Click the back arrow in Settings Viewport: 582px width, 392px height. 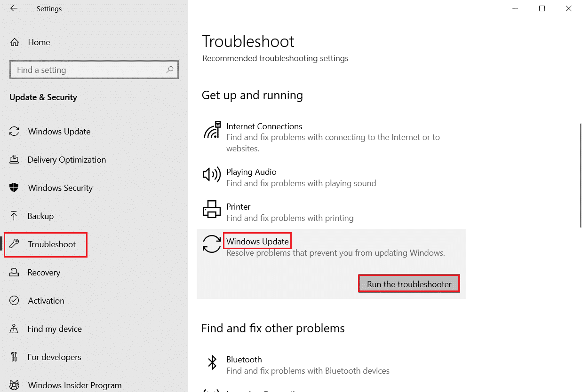tap(14, 8)
